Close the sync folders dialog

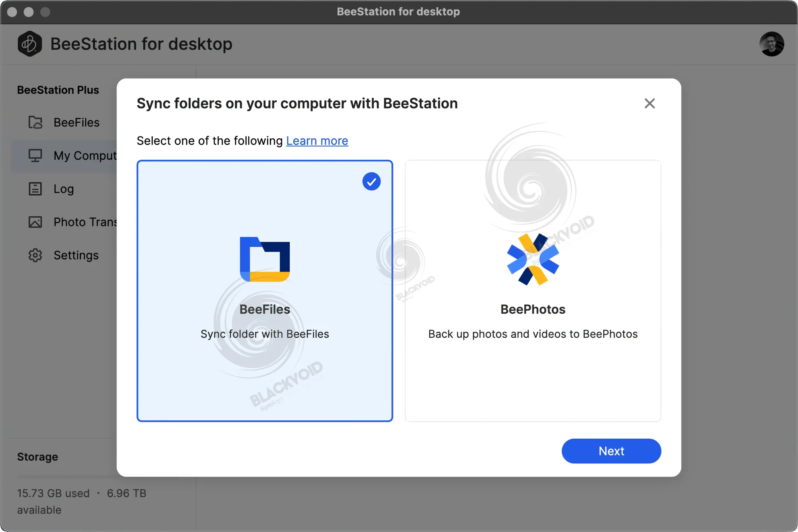(650, 103)
